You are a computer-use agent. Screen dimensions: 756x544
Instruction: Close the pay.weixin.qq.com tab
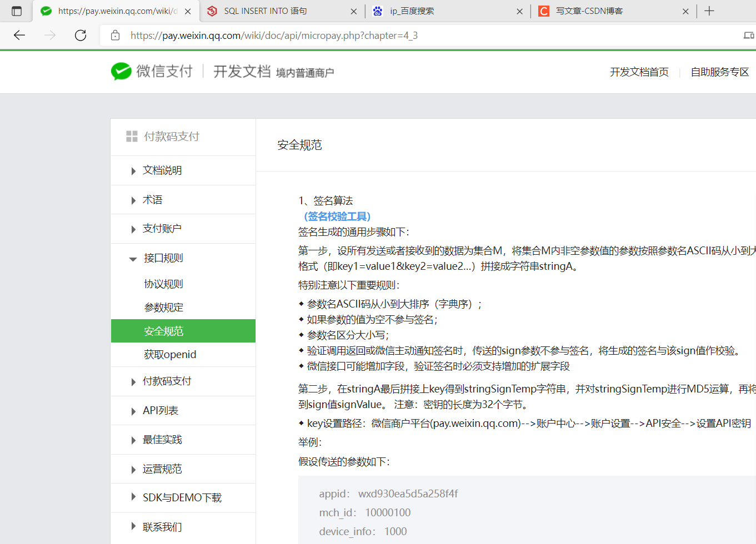pos(188,11)
